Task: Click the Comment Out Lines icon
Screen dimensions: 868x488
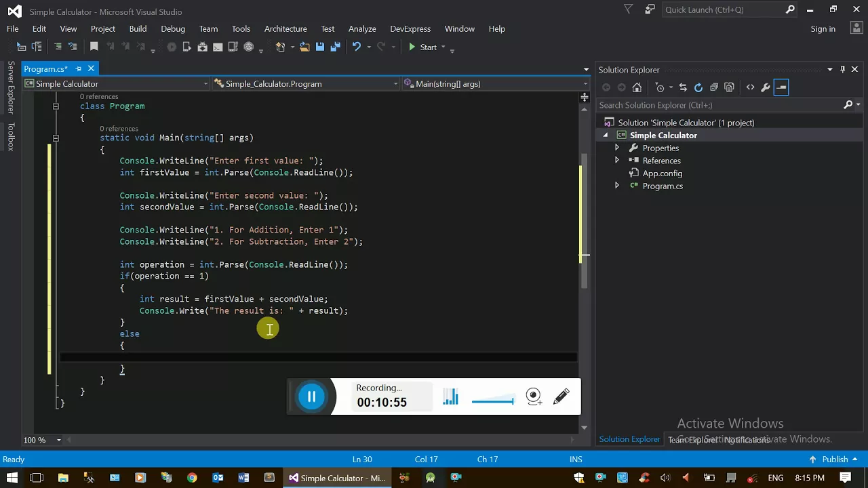Action: [x=58, y=47]
